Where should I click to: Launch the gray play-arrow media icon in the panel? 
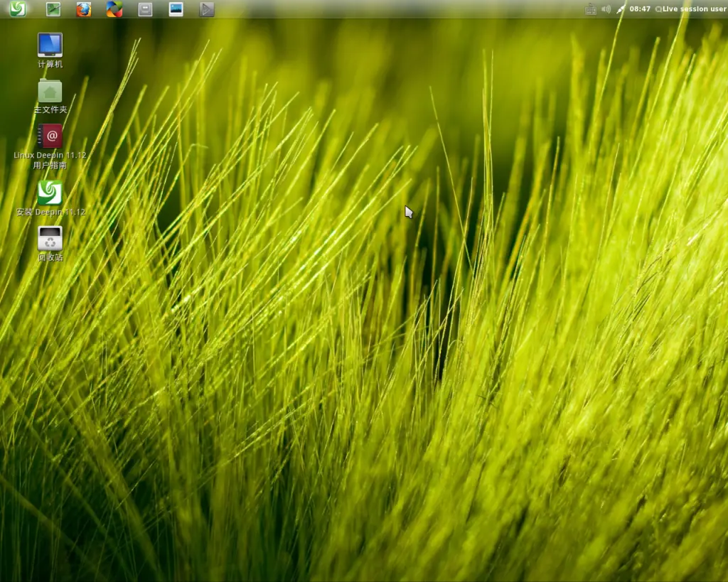206,9
